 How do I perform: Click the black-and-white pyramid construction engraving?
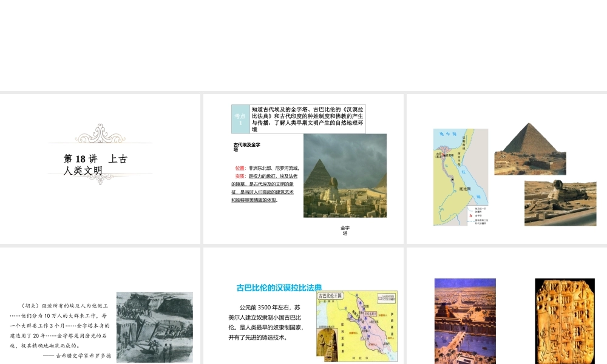(154, 327)
